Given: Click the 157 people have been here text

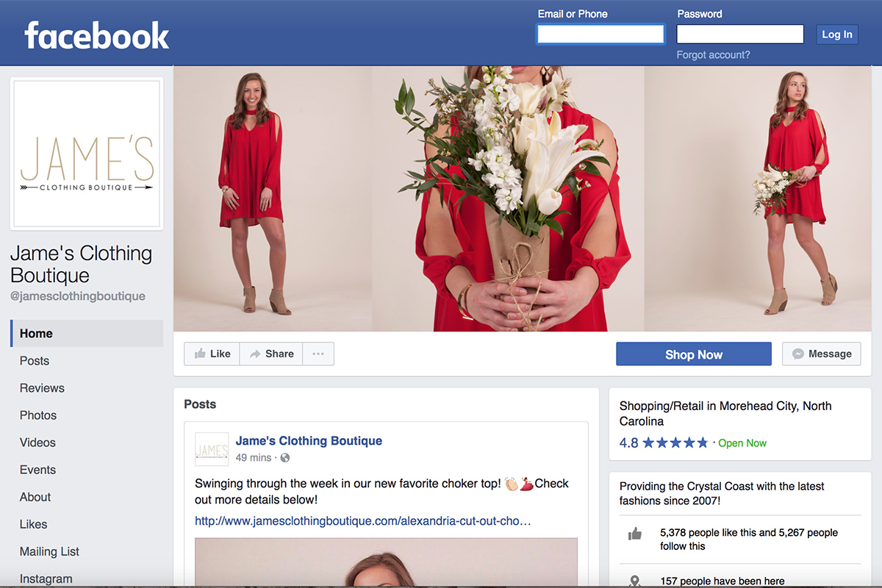Looking at the screenshot, I should (723, 581).
